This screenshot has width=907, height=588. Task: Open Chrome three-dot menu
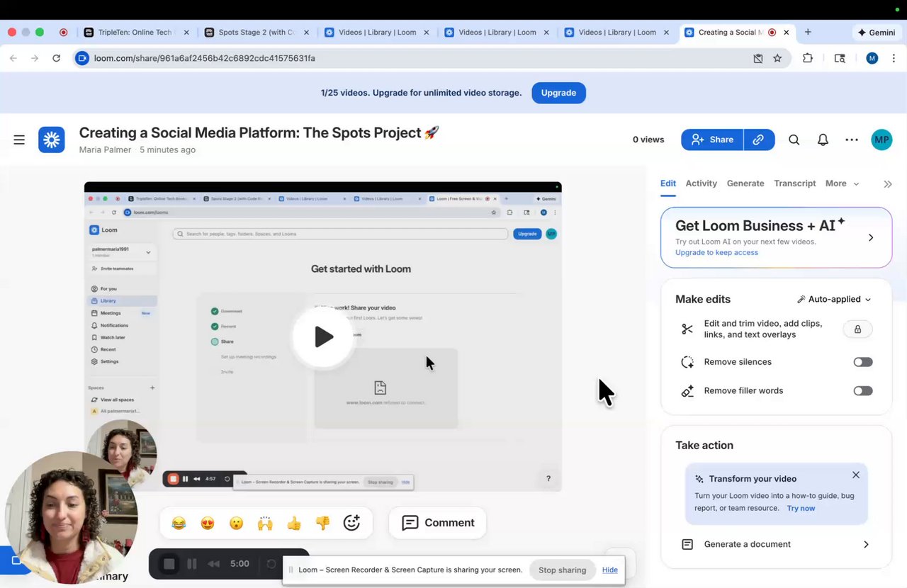coord(894,58)
